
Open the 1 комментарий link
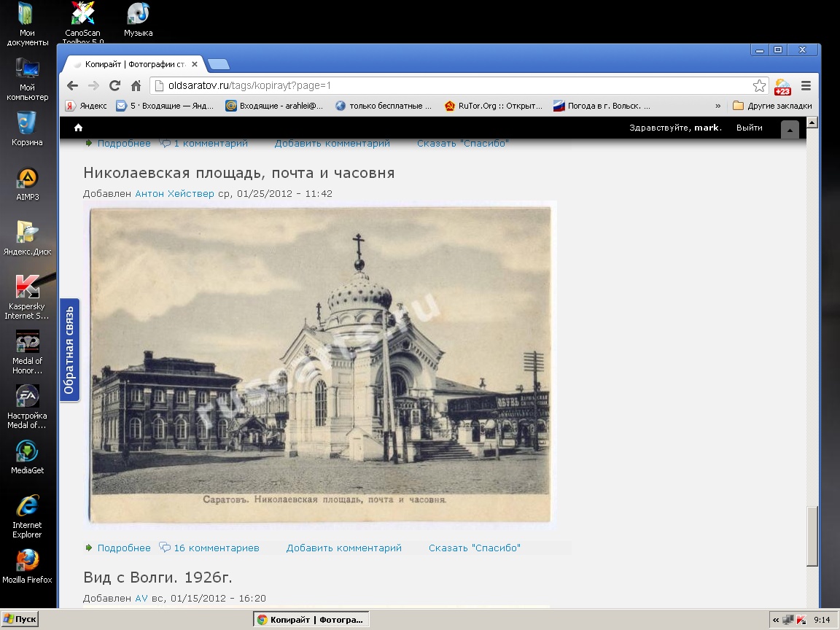211,143
